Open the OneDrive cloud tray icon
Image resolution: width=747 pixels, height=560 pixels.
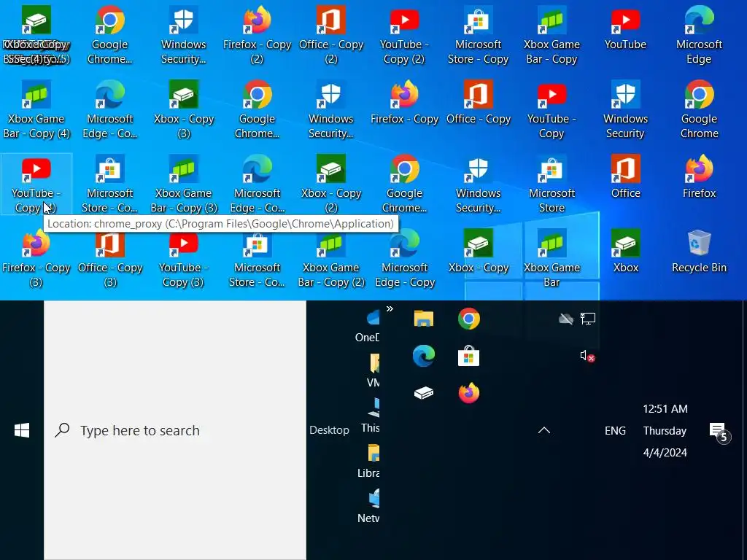click(565, 319)
